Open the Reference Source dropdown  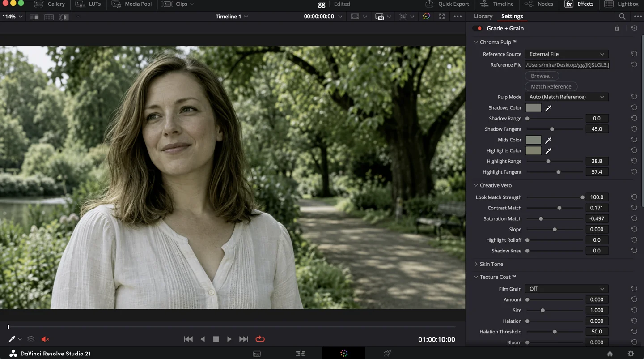pos(567,54)
